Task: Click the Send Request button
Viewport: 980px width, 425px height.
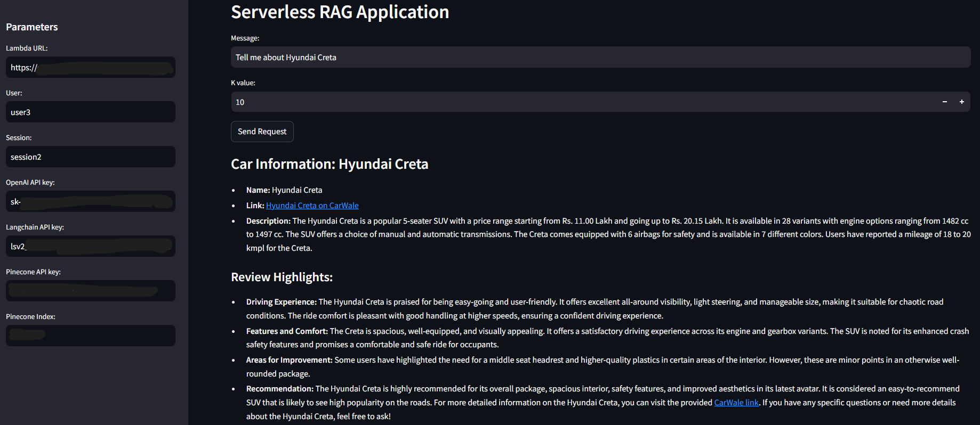Action: 262,132
